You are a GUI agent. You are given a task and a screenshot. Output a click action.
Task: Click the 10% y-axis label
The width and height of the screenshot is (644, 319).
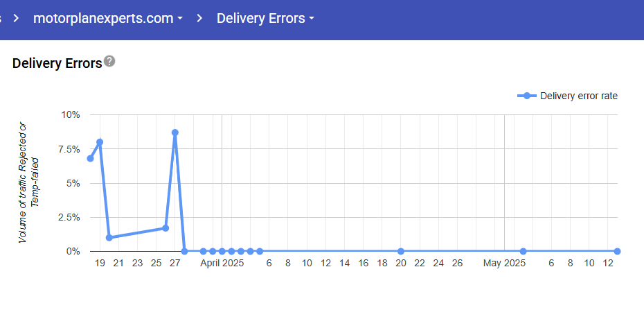point(72,114)
